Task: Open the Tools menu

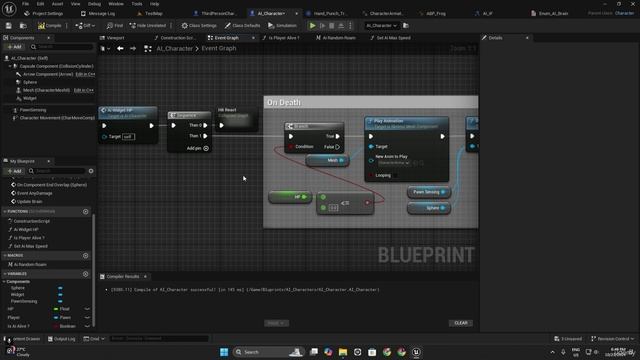Action: [x=137, y=4]
